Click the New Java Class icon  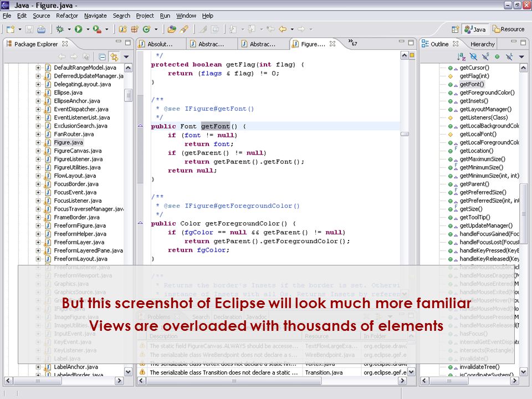(x=146, y=29)
